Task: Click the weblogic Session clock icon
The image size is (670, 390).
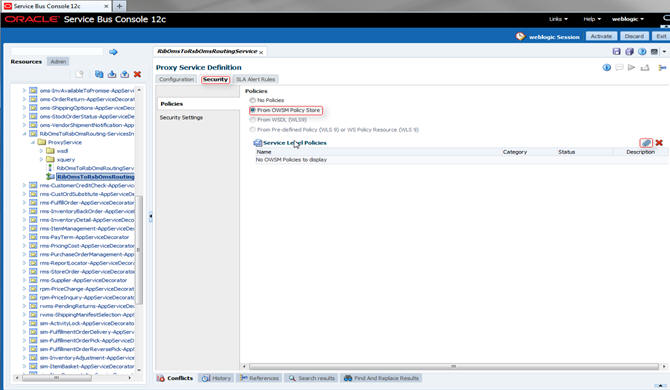Action: point(520,36)
